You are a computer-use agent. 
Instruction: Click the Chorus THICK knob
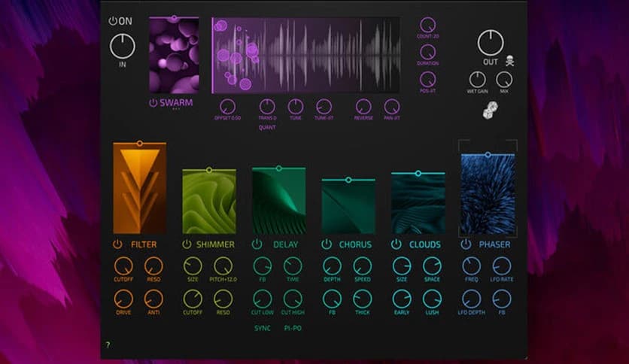362,299
